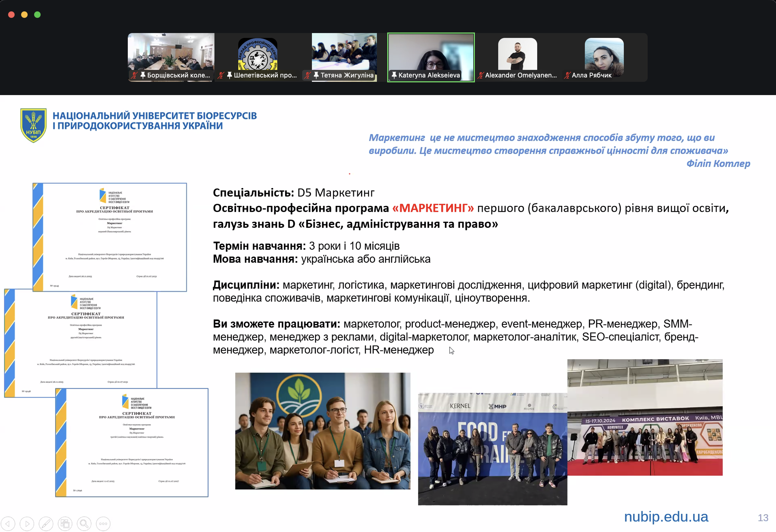Open nubip.edu.ua link on slide
Viewport: 776px width, 532px height.
coord(666,517)
